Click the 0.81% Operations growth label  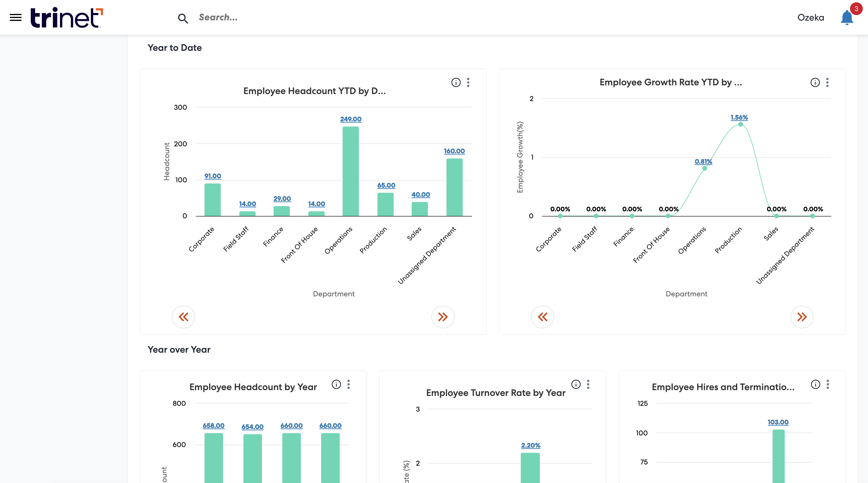pos(703,161)
